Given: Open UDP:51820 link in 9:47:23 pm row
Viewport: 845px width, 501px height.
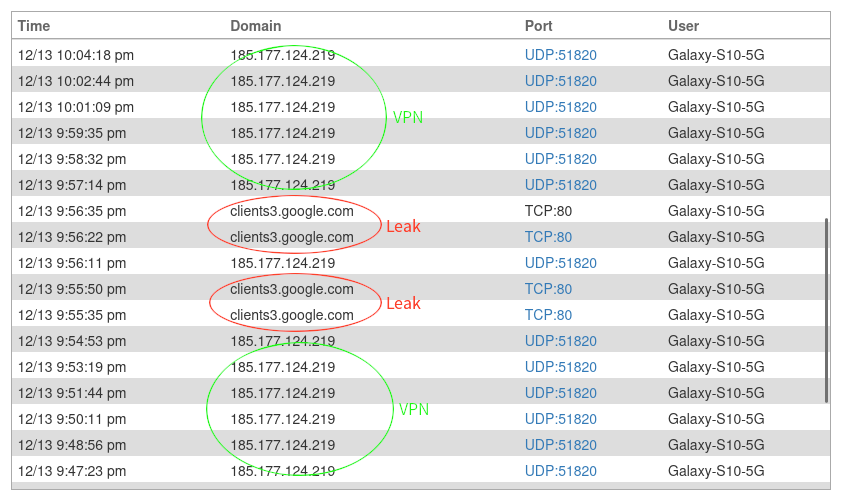Looking at the screenshot, I should tap(560, 471).
